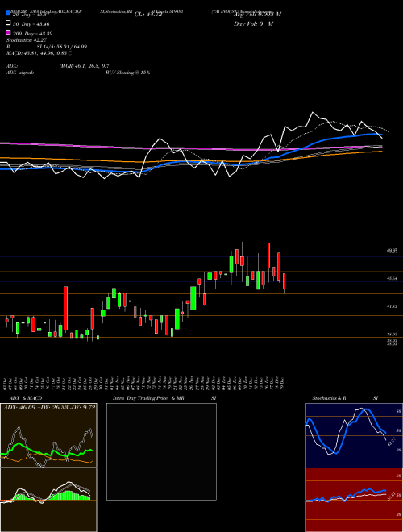Select the '200 Day - 43.39' legend text
Screen dimensions: 403x532
(x=33, y=34)
